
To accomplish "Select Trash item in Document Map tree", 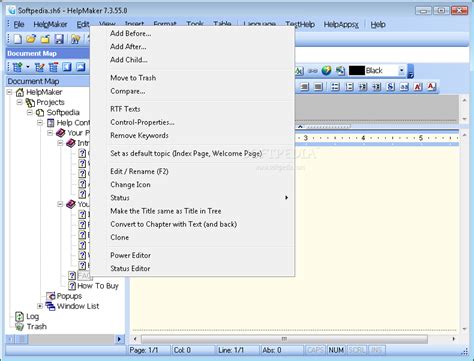I will pos(36,326).
